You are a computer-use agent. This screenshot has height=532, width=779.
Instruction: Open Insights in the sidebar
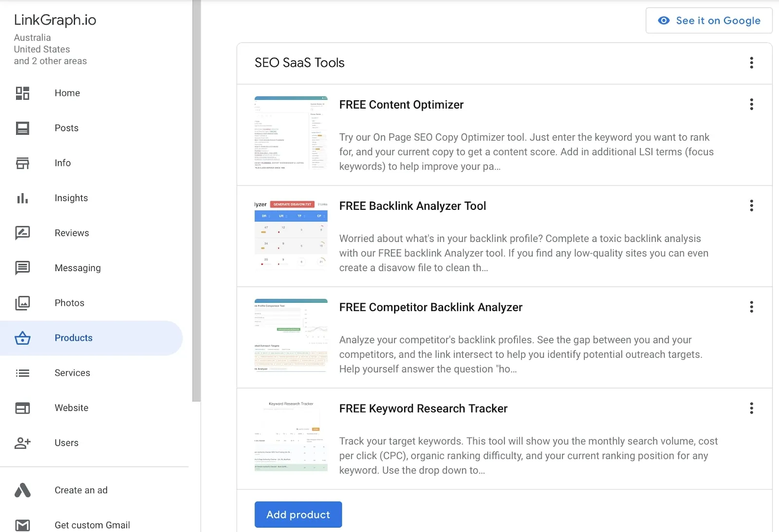(71, 198)
